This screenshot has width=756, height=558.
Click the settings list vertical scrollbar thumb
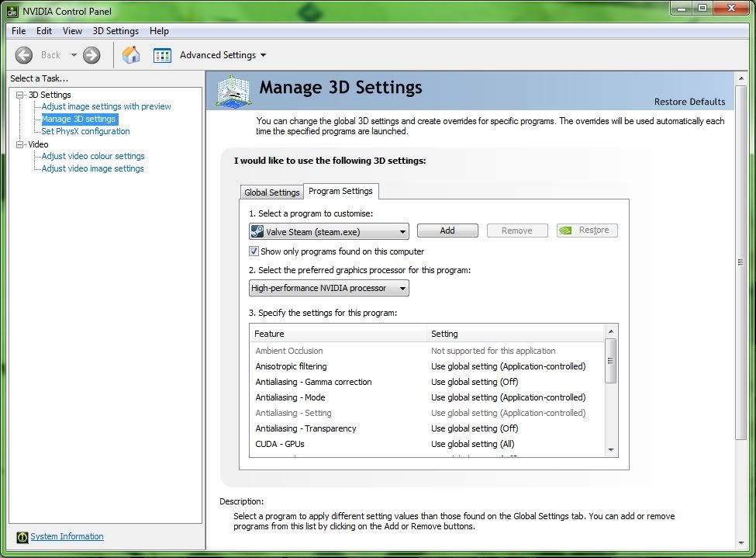(x=611, y=361)
